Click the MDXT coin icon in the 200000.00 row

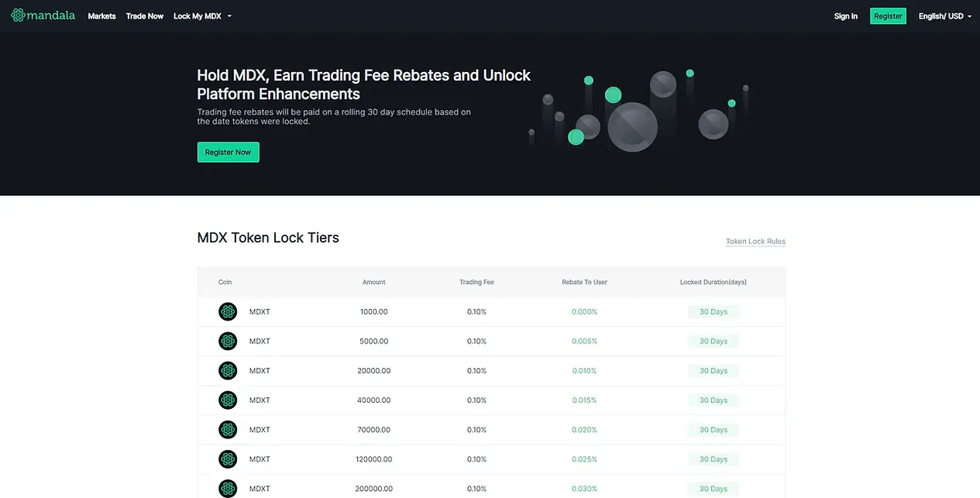coord(228,488)
